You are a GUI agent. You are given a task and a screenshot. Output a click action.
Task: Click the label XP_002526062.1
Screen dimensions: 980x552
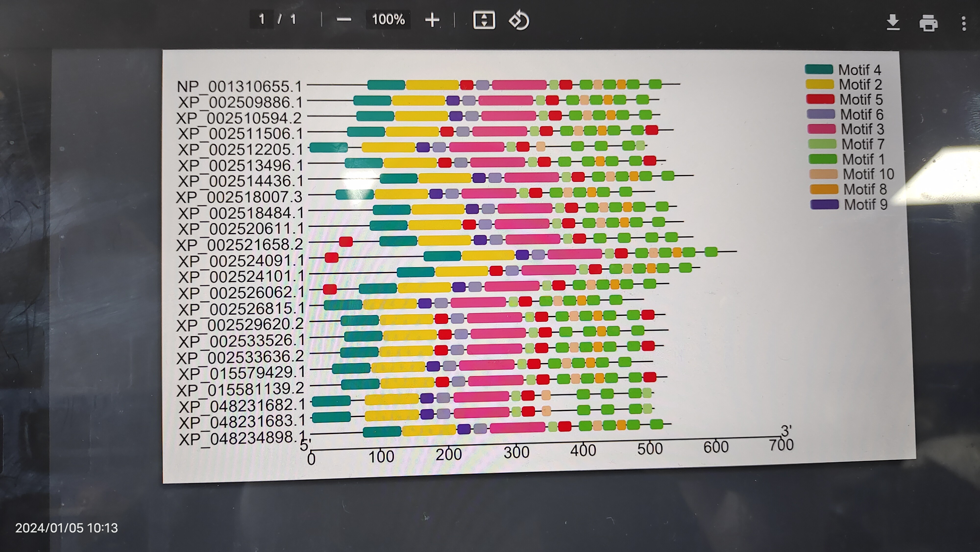(x=242, y=293)
